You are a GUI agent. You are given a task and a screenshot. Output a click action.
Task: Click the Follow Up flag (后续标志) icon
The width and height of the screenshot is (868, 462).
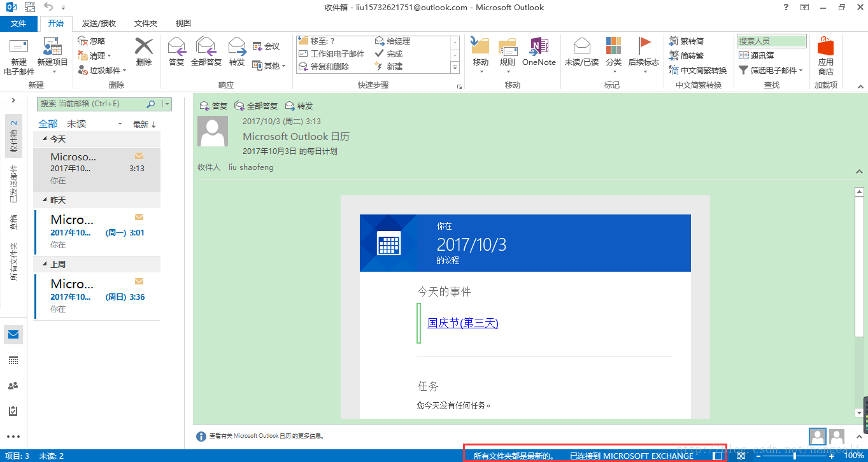click(644, 46)
